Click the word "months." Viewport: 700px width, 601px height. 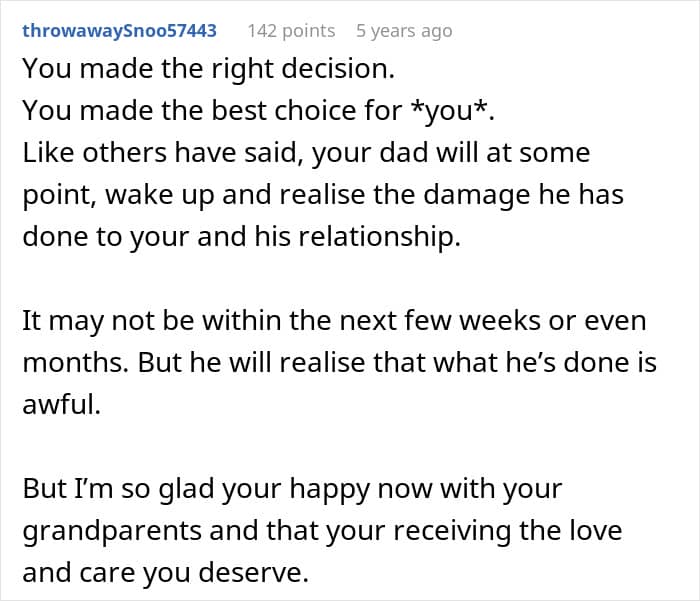74,362
